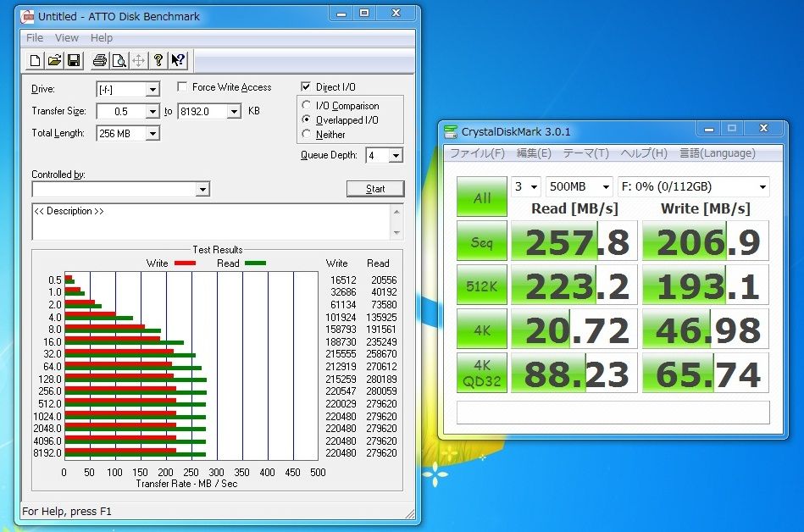Open the ヘルプ(H) menu in CrystalDiskMark
Viewport: 804px width, 532px height.
click(644, 153)
